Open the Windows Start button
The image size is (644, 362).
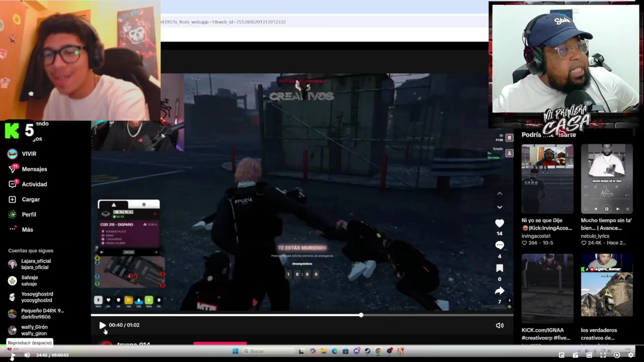pos(235,351)
